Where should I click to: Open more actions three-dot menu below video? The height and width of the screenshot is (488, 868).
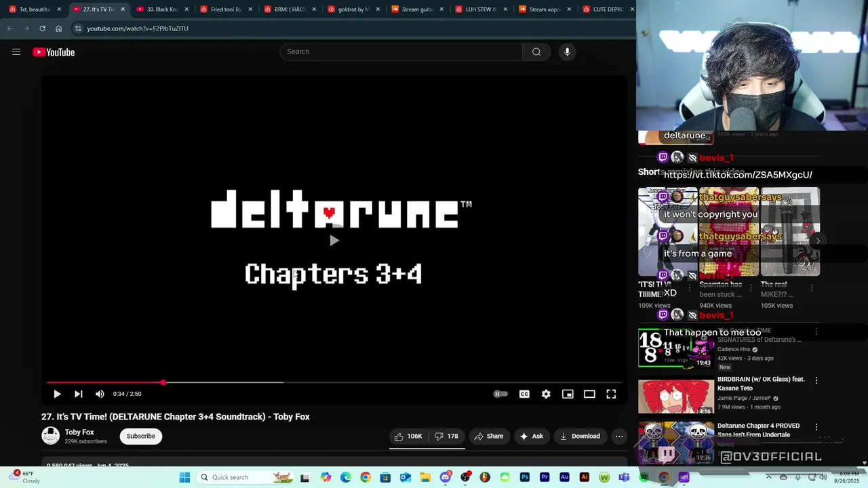tap(619, 436)
